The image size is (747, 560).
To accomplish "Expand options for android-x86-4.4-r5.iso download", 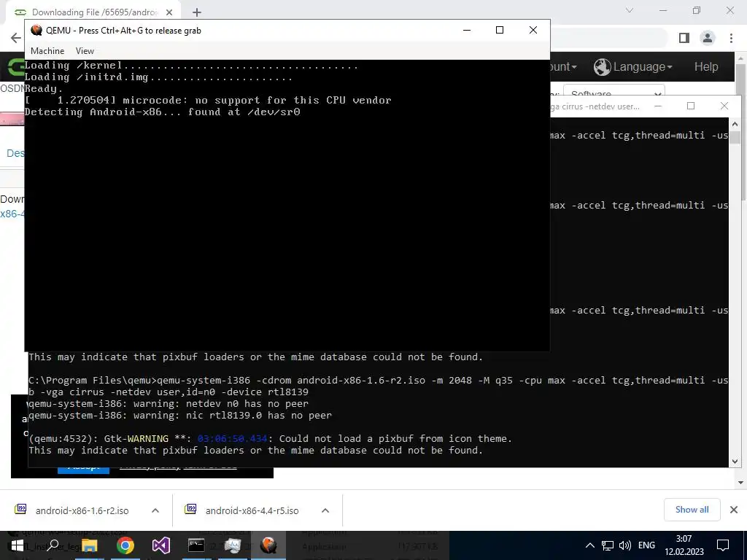I will click(325, 510).
